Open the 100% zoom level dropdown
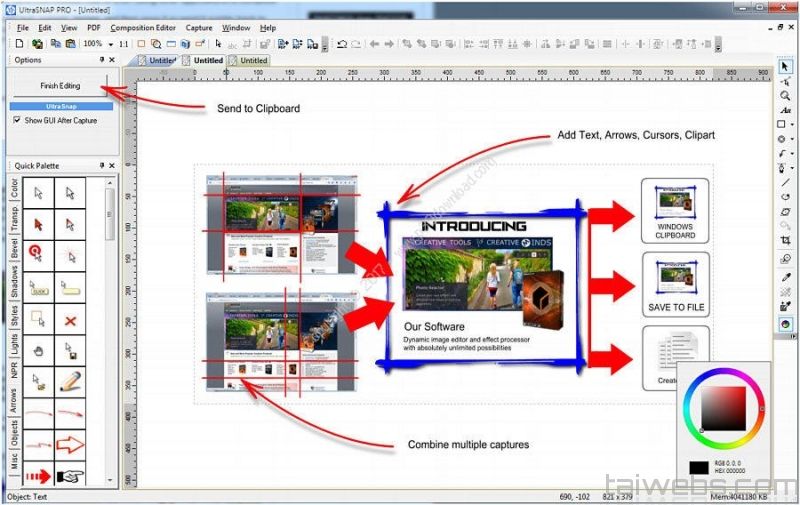800x505 pixels. tap(111, 44)
